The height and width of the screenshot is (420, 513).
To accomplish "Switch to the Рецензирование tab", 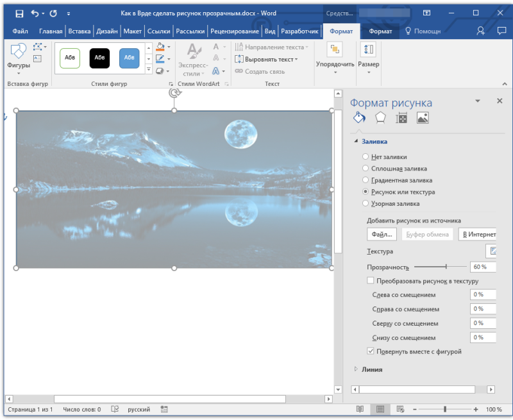I will [x=234, y=31].
